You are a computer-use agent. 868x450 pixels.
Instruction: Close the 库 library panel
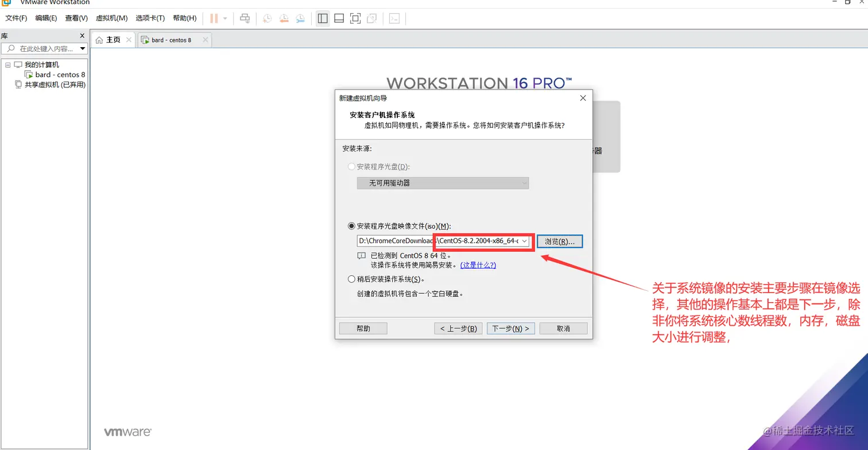tap(82, 36)
